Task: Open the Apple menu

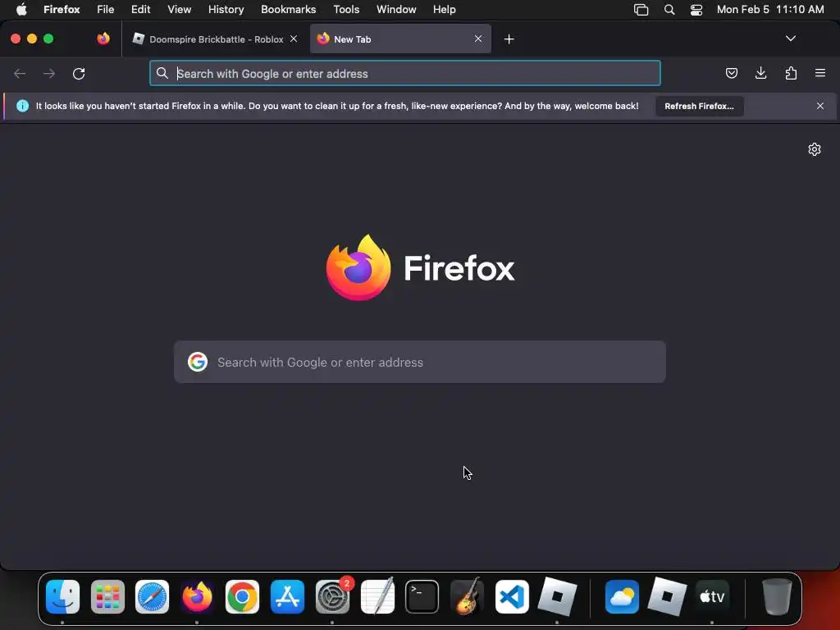Action: point(21,10)
